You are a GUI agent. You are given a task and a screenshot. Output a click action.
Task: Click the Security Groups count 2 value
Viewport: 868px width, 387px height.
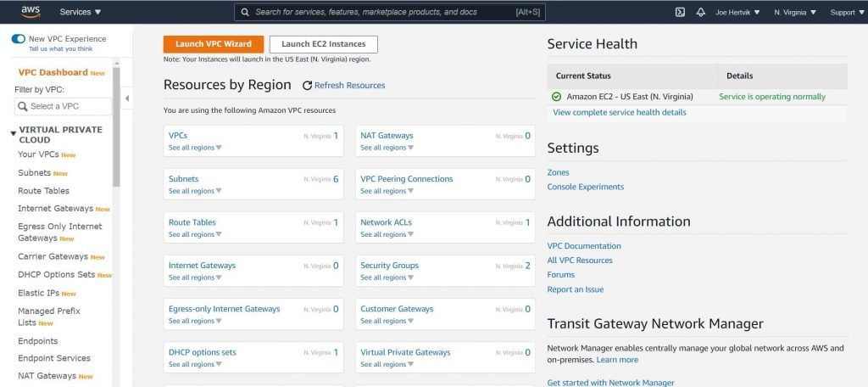click(527, 266)
